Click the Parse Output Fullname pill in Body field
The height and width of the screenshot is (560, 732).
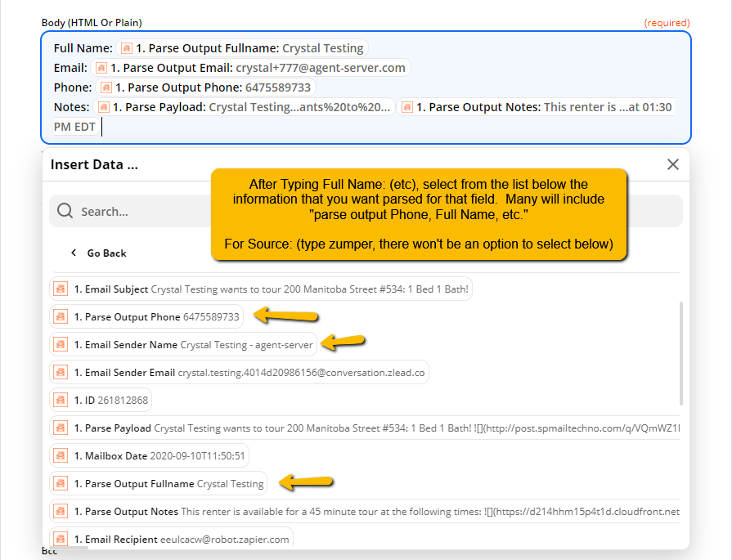click(242, 48)
